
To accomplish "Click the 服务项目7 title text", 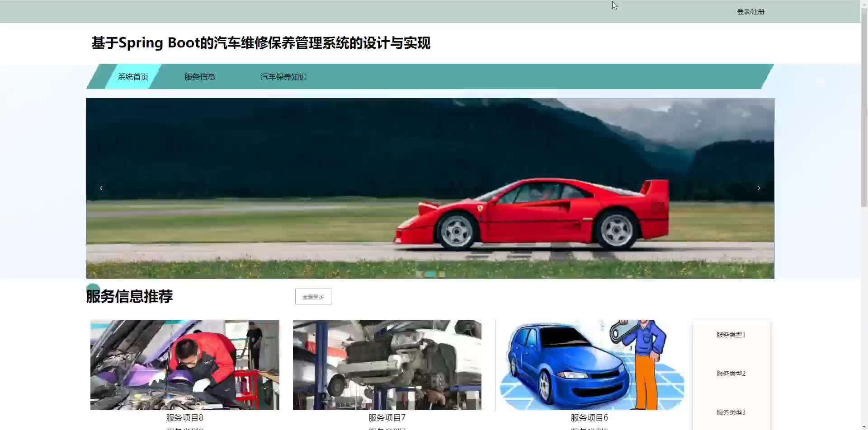I will click(387, 418).
